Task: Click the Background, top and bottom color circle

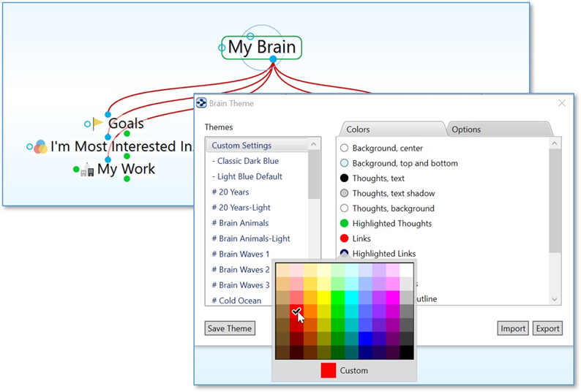Action: point(344,163)
